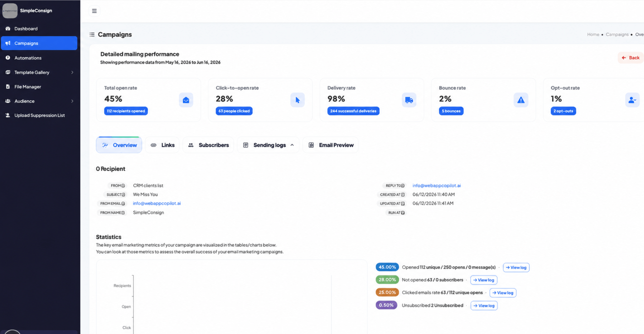Screen dimensions: 644x334
Task: Click the Delivery rate truck icon
Action: click(x=409, y=100)
